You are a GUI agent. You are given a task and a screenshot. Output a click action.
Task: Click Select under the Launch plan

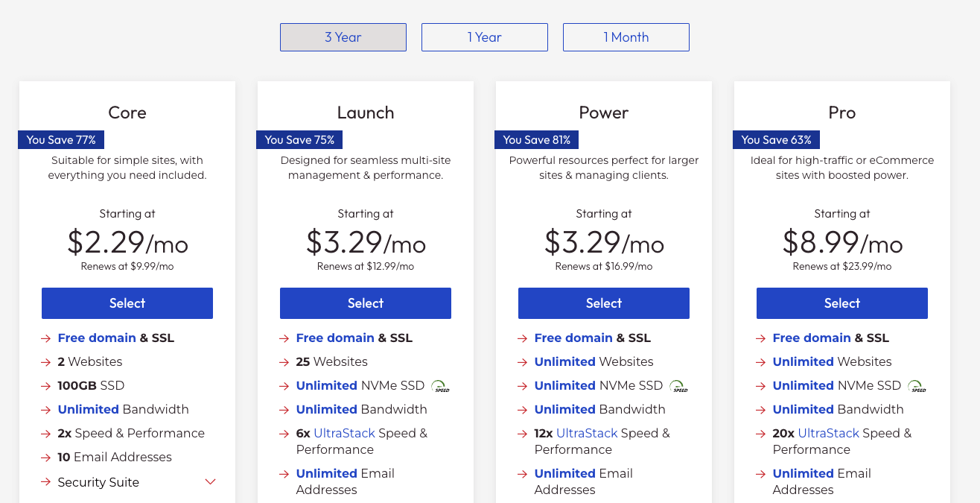pos(365,303)
